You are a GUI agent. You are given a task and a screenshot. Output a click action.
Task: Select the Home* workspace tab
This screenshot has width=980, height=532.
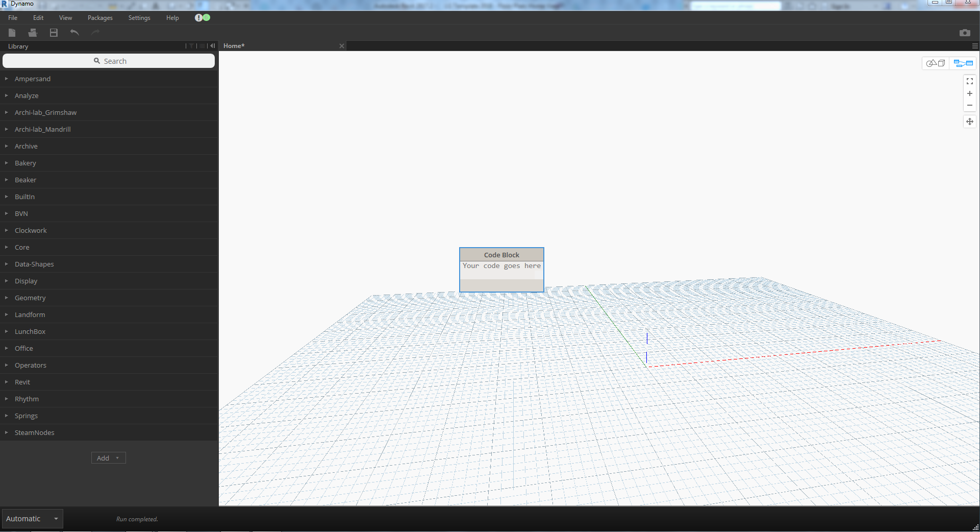pyautogui.click(x=234, y=45)
